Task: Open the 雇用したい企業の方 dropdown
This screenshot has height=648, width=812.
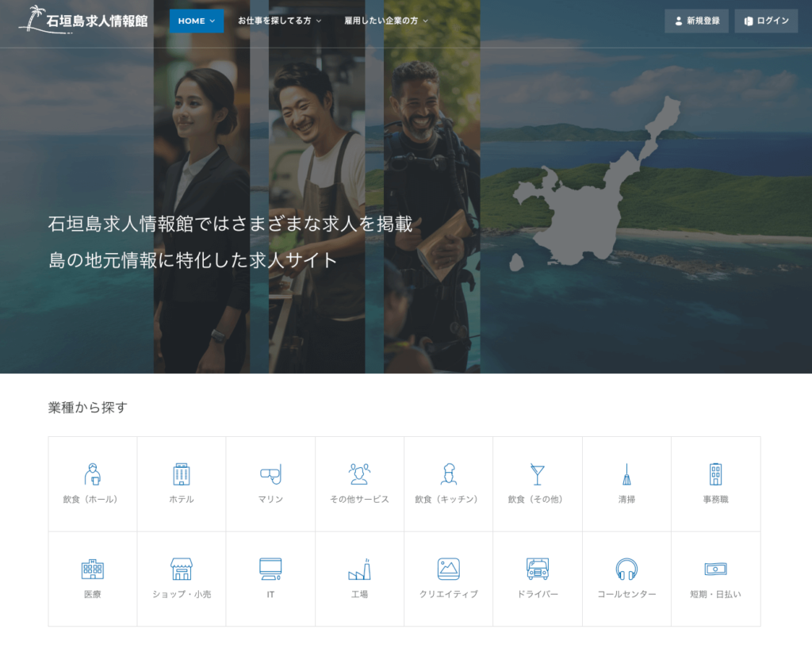Action: click(386, 21)
